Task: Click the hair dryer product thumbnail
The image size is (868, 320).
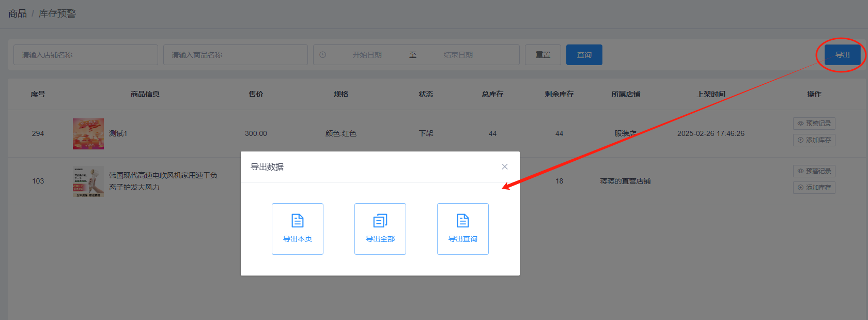Action: pos(88,181)
